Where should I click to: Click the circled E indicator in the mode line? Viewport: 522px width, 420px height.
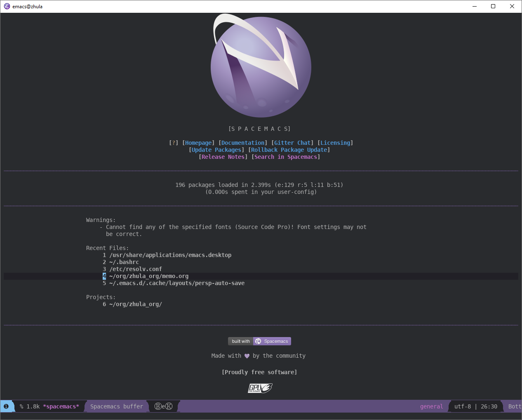157,406
